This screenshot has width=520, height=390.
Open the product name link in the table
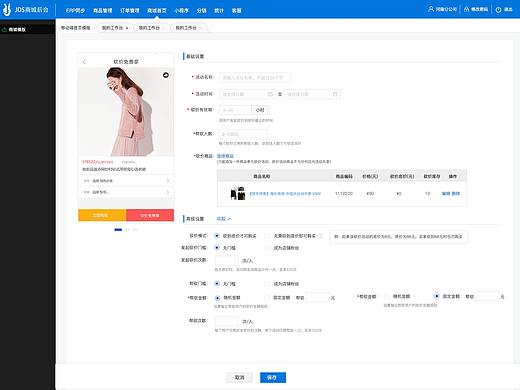click(x=285, y=193)
